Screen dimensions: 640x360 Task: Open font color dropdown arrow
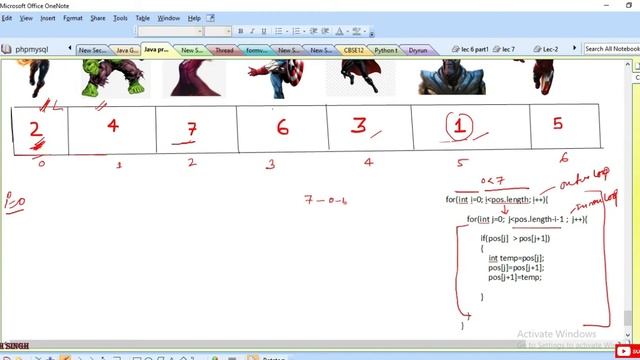[x=347, y=31]
